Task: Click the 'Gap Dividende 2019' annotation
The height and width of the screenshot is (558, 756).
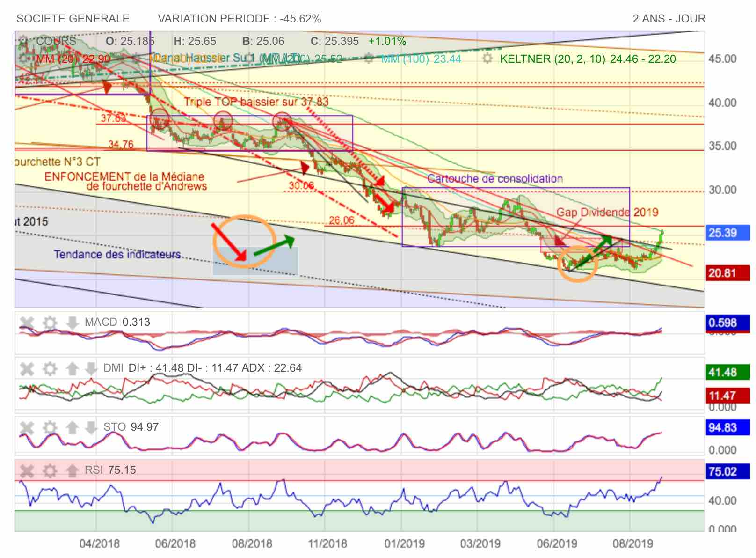Action: (x=607, y=213)
